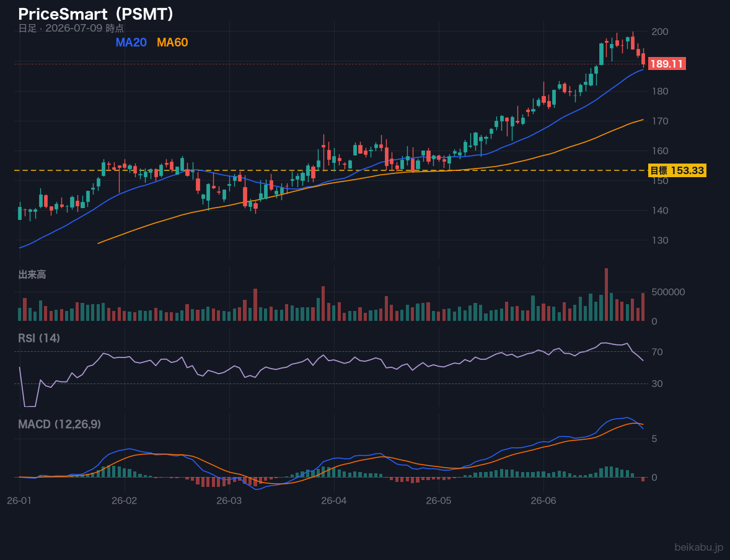This screenshot has height=560, width=730.
Task: Click the yellow 目標 153.33 target label
Action: (x=677, y=170)
